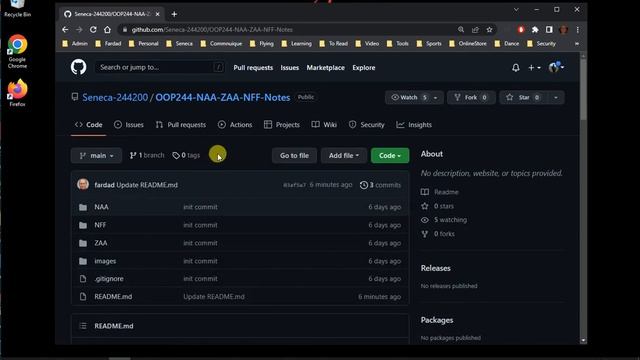The width and height of the screenshot is (640, 360).
Task: Open the NAA folder
Action: [x=101, y=207]
